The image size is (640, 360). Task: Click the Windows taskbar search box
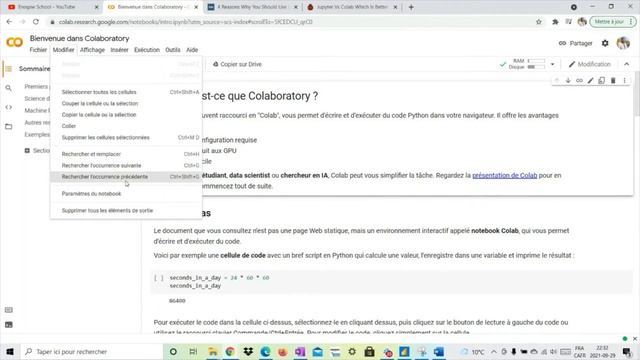click(x=92, y=351)
